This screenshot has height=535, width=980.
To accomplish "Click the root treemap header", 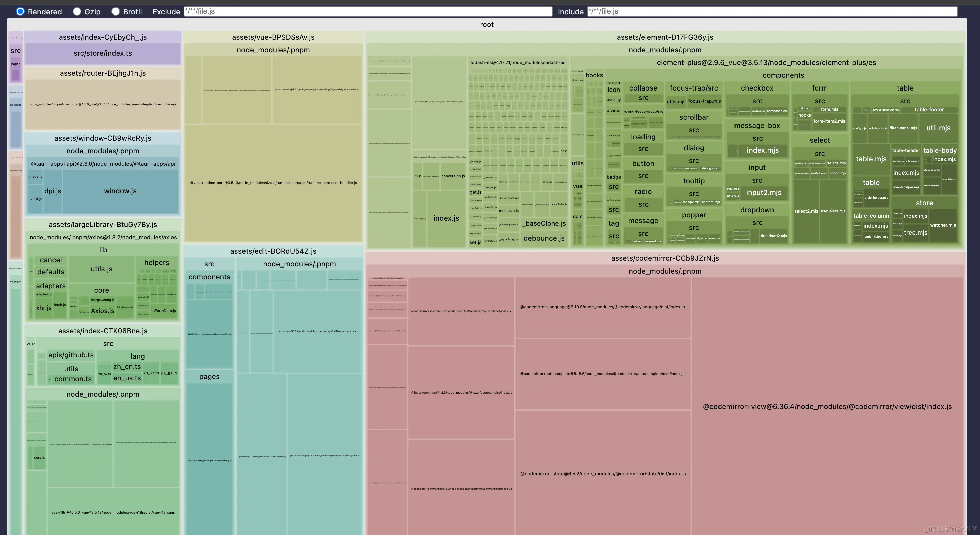I will tap(487, 25).
